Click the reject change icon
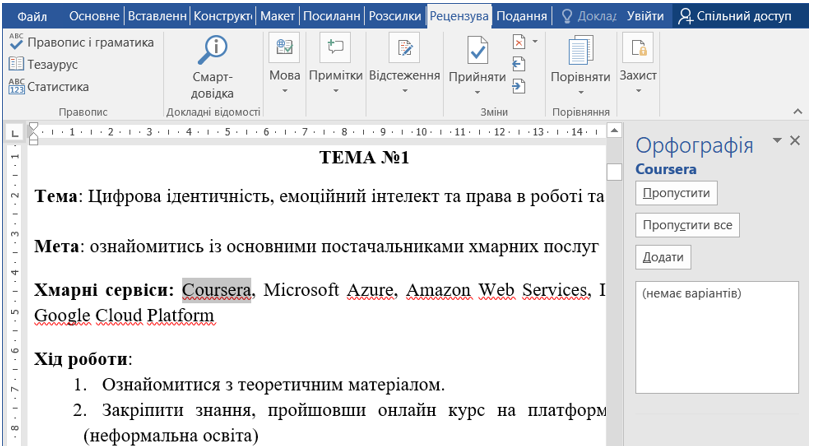Image resolution: width=816 pixels, height=446 pixels. click(x=519, y=42)
